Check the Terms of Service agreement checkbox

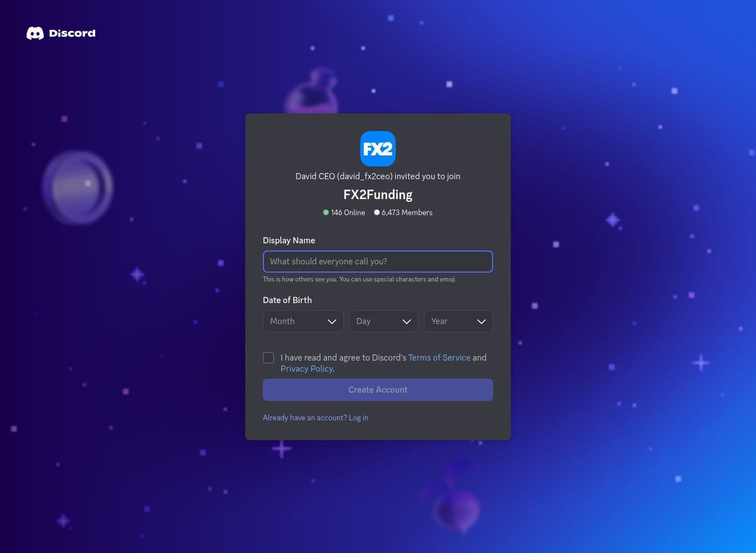click(268, 358)
